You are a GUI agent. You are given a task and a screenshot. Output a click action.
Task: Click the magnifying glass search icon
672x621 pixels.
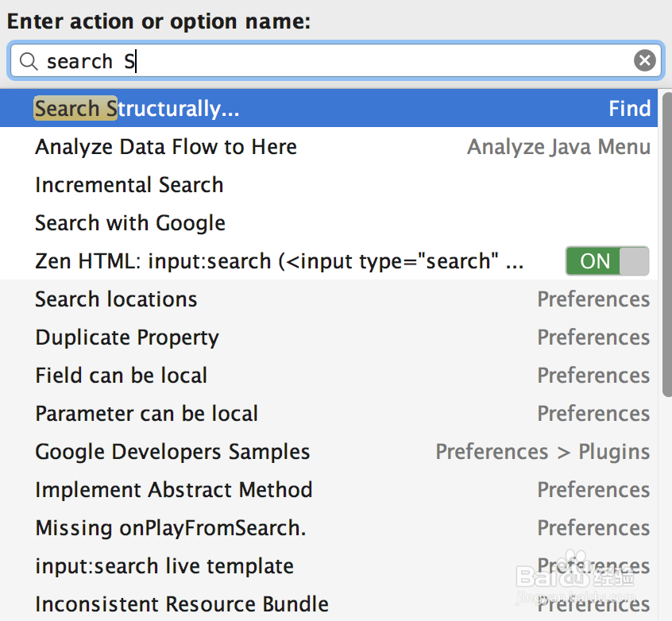(29, 61)
